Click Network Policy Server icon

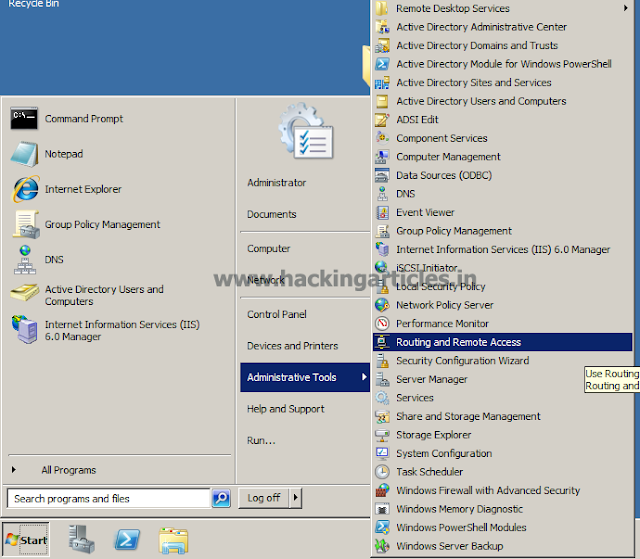point(382,305)
